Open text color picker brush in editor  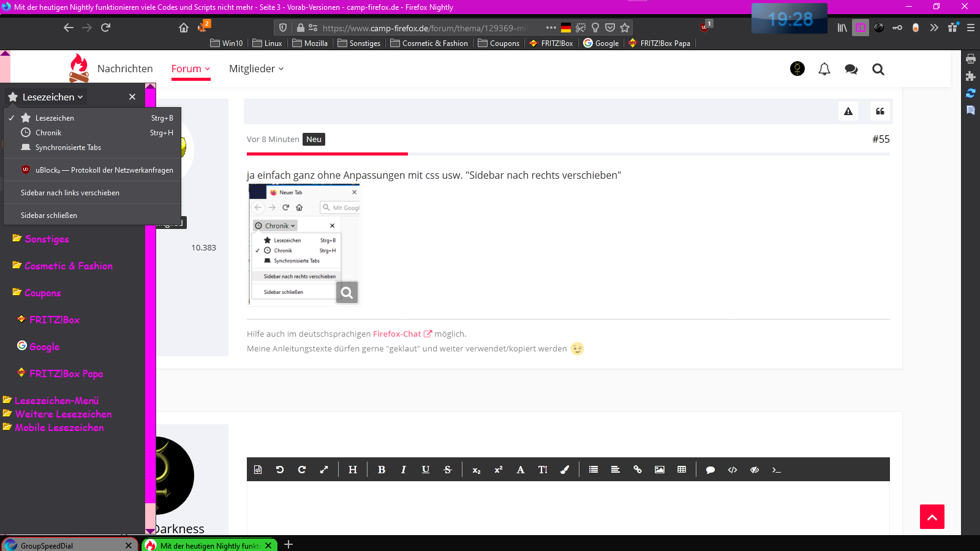tap(565, 470)
